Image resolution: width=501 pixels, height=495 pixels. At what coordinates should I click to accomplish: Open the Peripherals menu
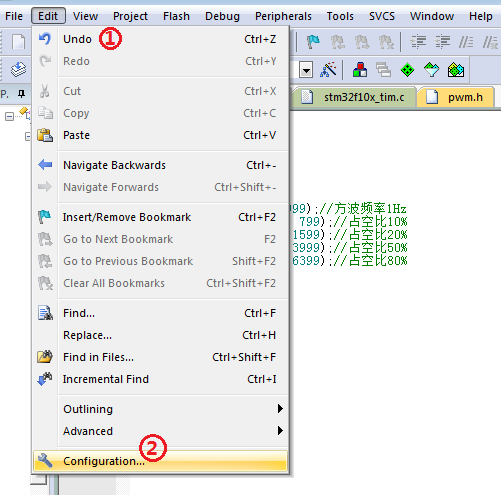(x=283, y=16)
